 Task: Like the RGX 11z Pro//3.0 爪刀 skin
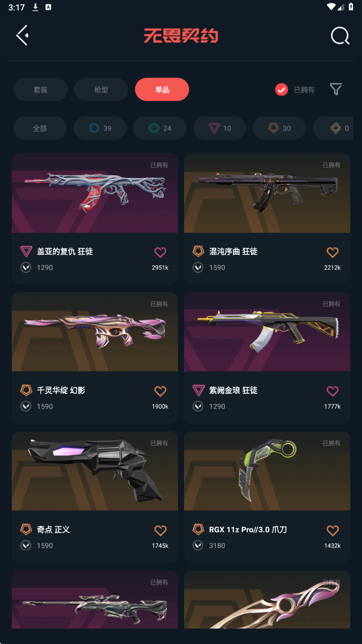point(333,530)
